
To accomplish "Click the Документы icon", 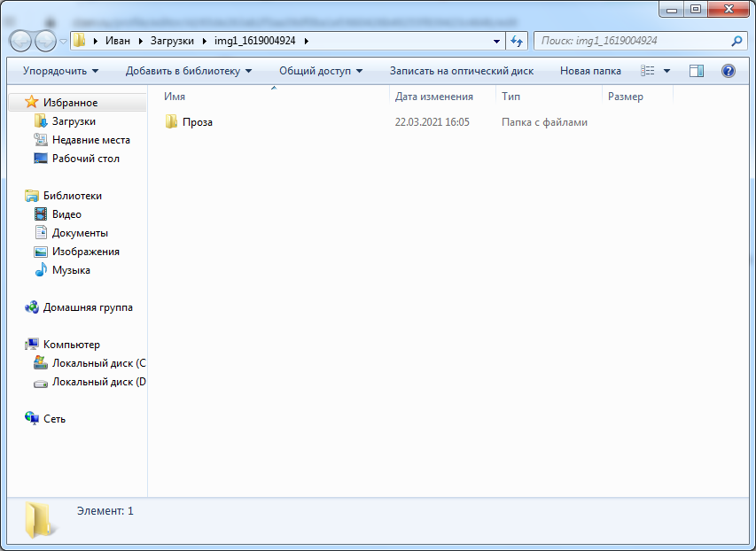I will pos(41,232).
